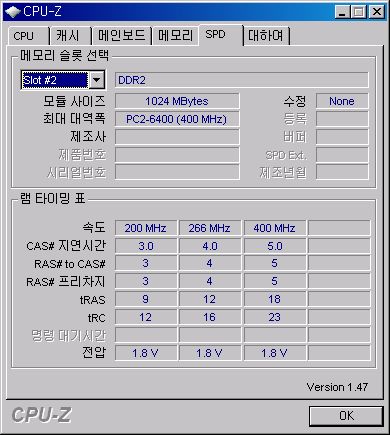Close the CPU-Z window
This screenshot has height=435, width=390.
[377, 12]
